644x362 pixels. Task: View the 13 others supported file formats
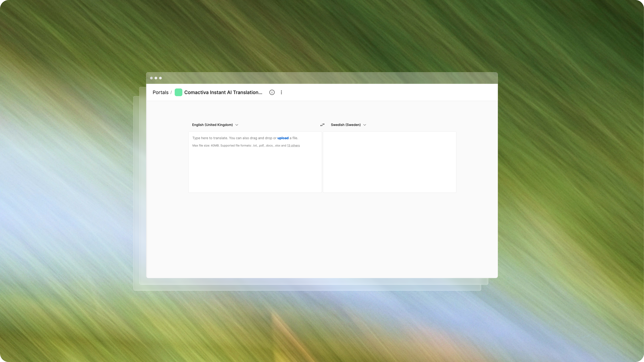click(293, 145)
